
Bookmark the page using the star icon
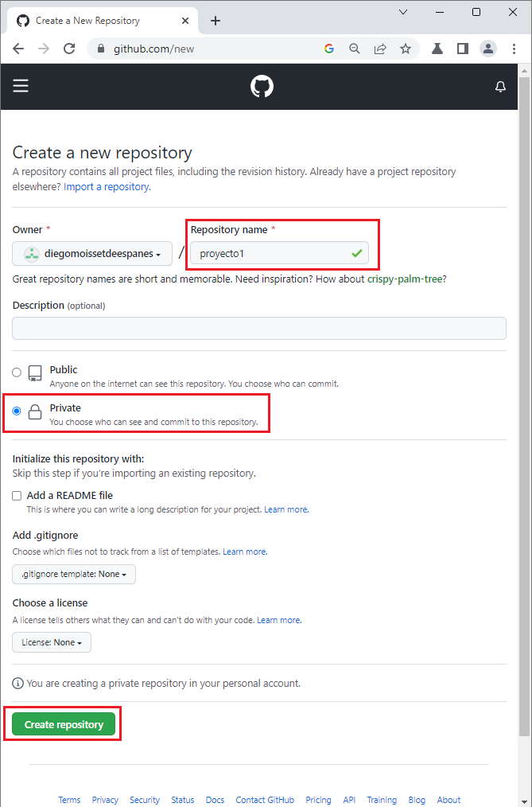click(406, 49)
